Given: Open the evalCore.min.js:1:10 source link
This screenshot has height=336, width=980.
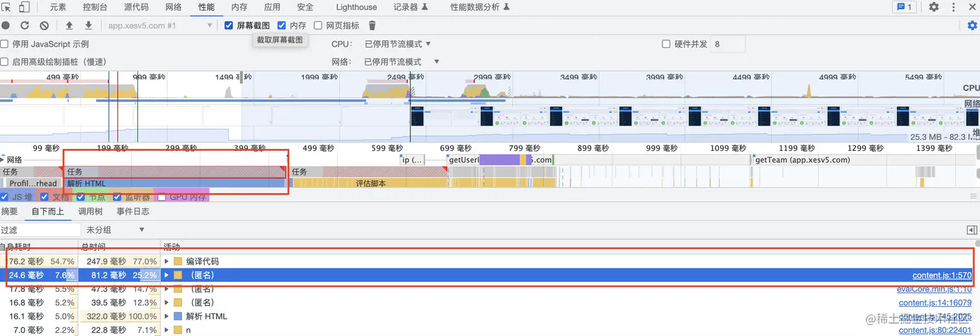Looking at the screenshot, I should (934, 289).
